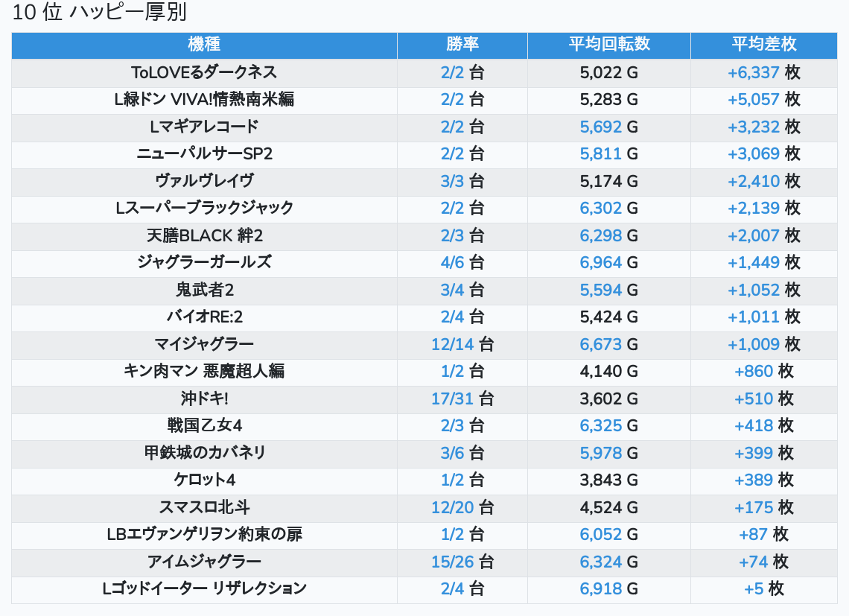Viewport: 849px width, 616px height.
Task: Select the ニューパルサーSP2 machine name
Action: click(204, 154)
